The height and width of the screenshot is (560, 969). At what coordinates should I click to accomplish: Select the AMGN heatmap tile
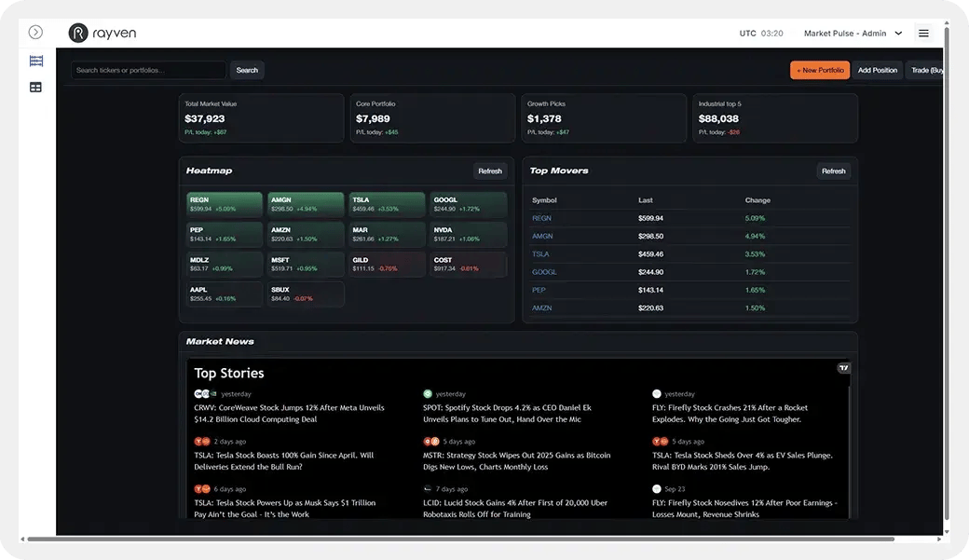click(306, 205)
